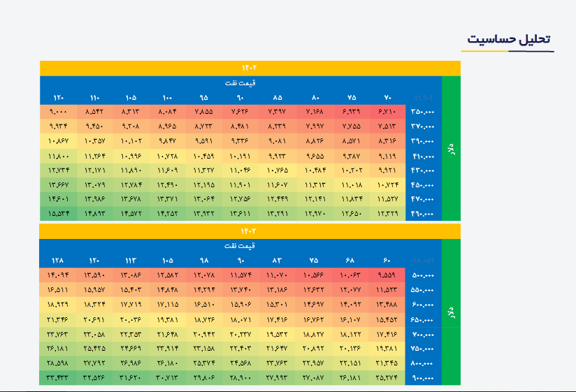Select the faded 11,901 corner cell
This screenshot has width=576, height=392.
[423, 97]
